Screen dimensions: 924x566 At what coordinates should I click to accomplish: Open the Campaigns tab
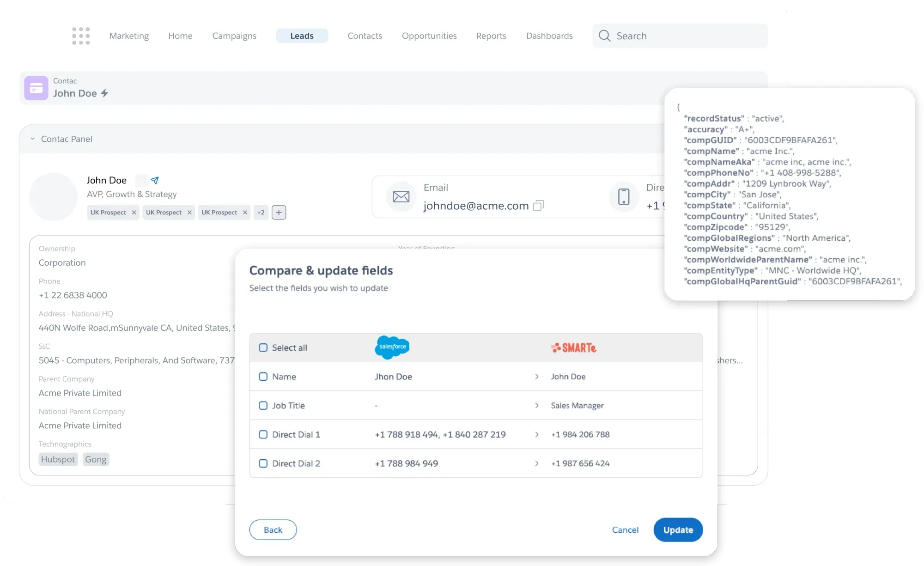coord(234,36)
